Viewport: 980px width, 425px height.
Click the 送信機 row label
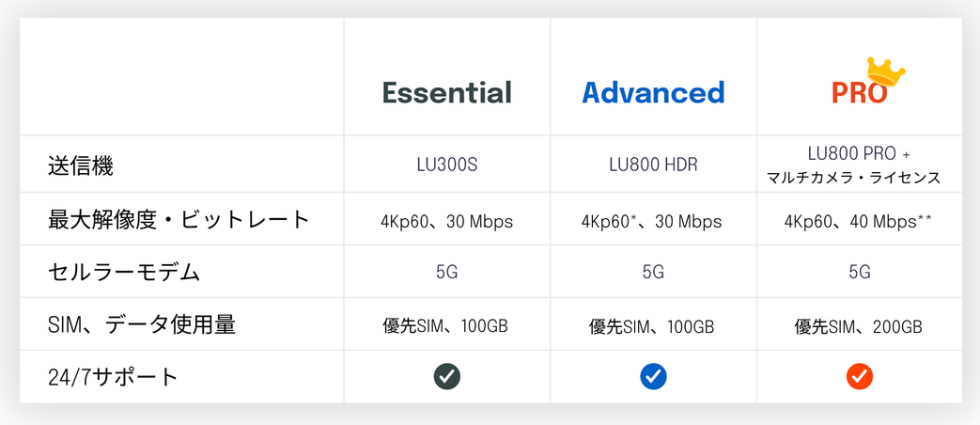point(81,165)
